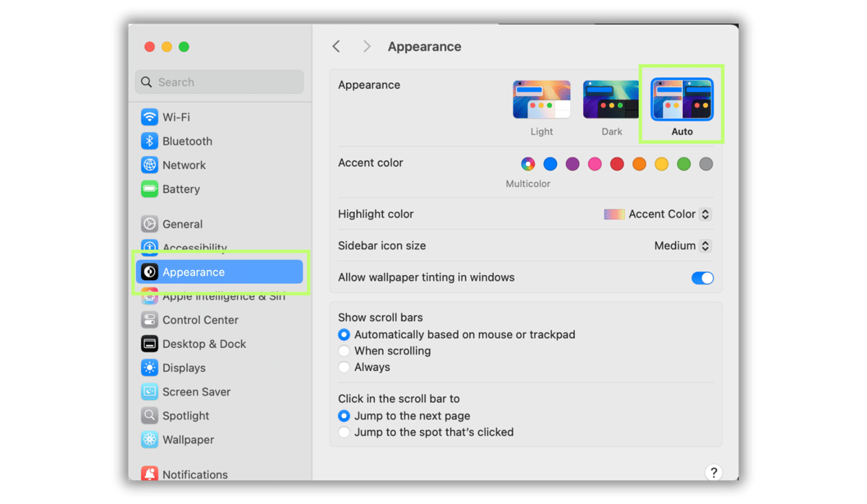Select Jump to the spot that's clicked

(x=344, y=432)
